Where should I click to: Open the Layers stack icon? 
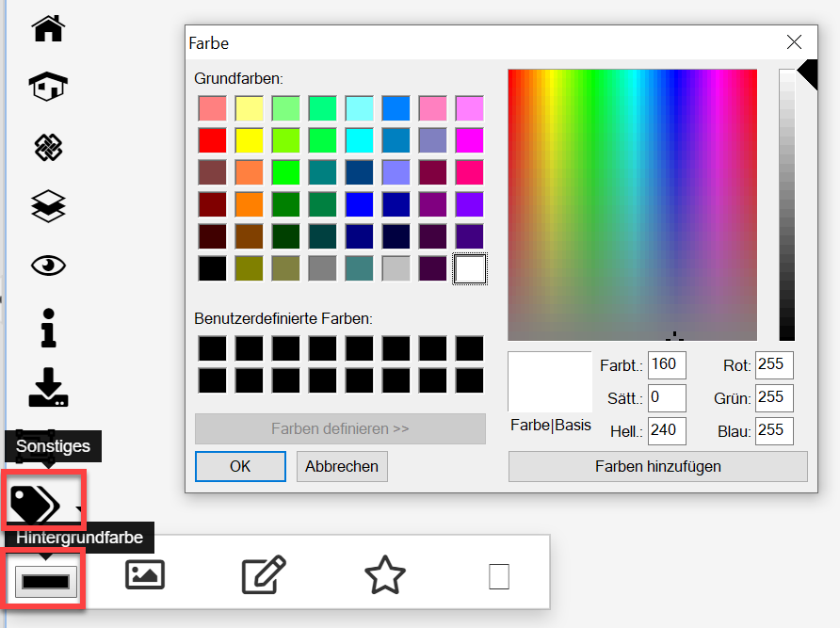[48, 206]
